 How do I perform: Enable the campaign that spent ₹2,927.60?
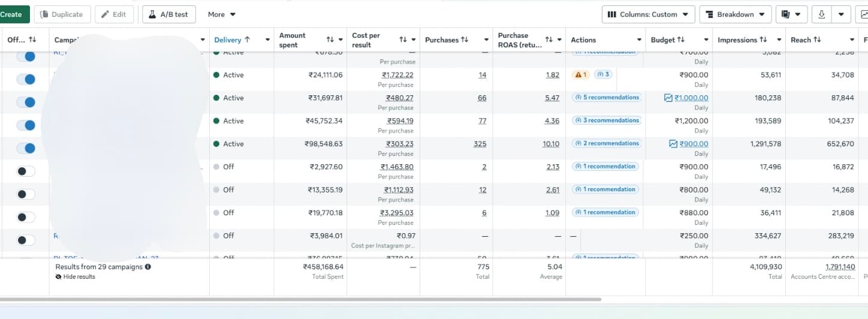[x=26, y=171]
